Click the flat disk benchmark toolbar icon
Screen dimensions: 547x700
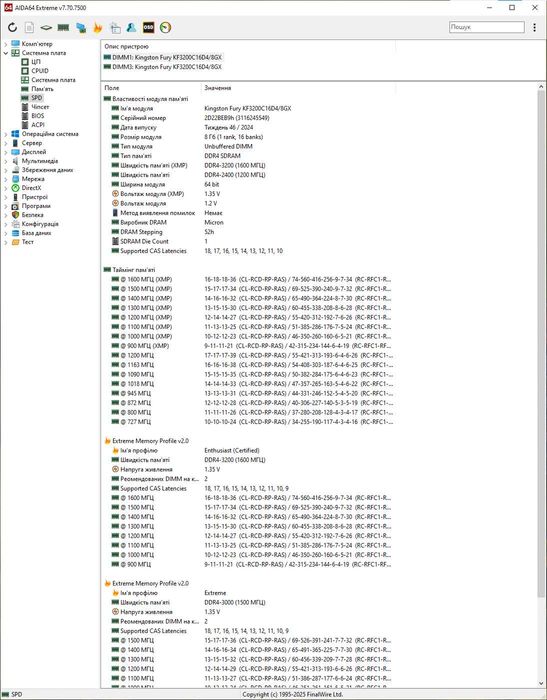[46, 28]
